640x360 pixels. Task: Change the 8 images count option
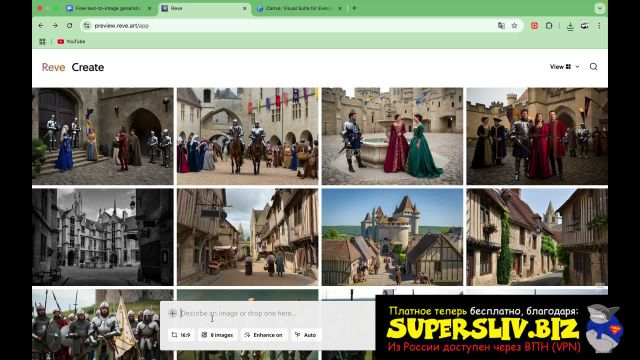pyautogui.click(x=218, y=335)
